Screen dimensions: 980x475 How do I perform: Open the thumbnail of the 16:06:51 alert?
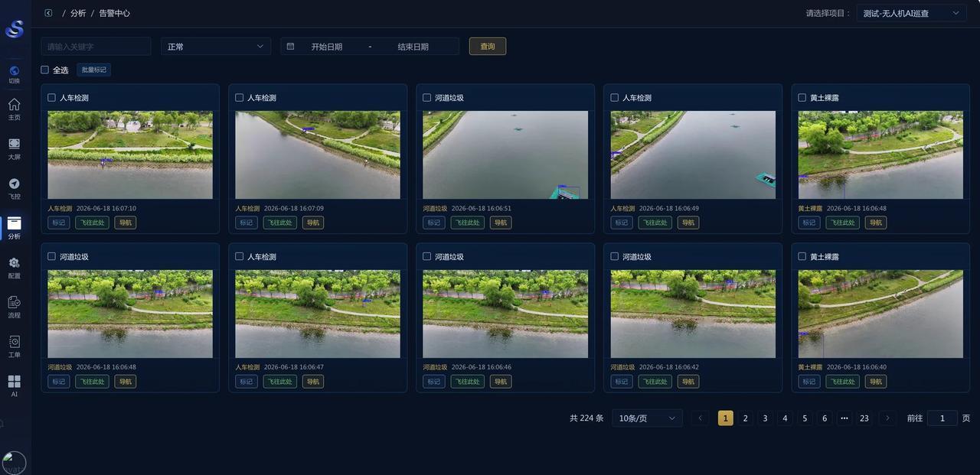click(x=505, y=155)
